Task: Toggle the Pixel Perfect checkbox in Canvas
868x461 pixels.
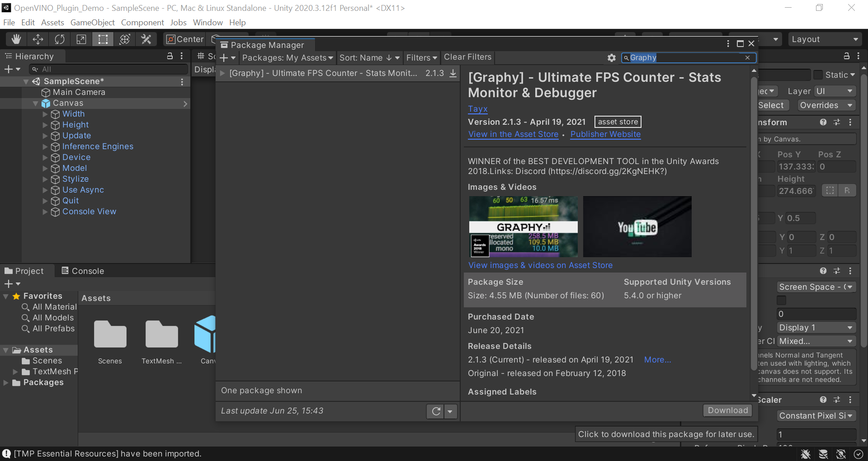Action: (x=782, y=300)
